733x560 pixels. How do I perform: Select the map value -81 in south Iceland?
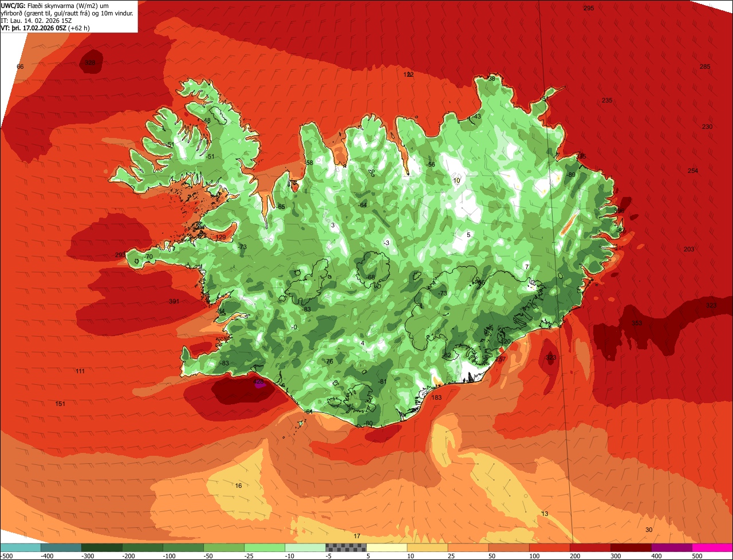click(x=382, y=382)
